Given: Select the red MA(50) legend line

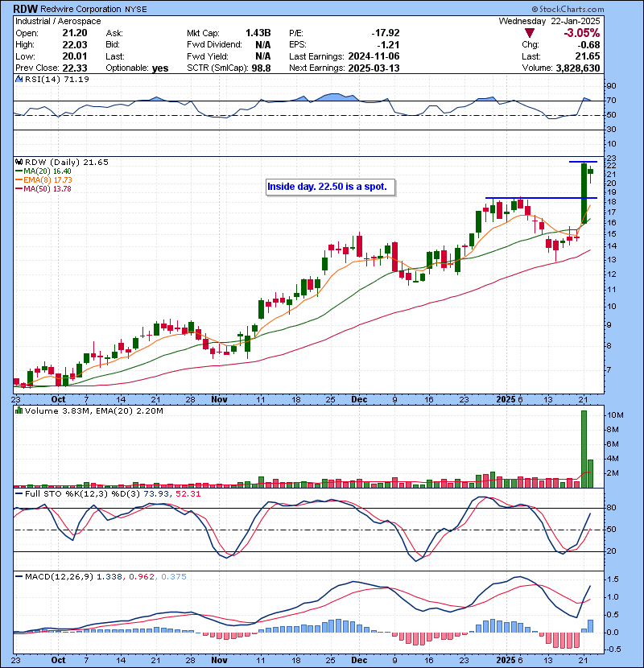Looking at the screenshot, I should (x=19, y=188).
